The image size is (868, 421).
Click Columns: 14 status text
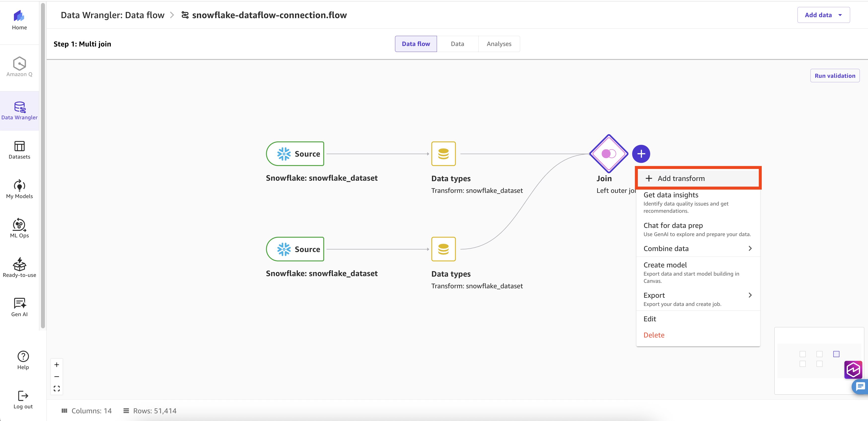[x=91, y=411]
